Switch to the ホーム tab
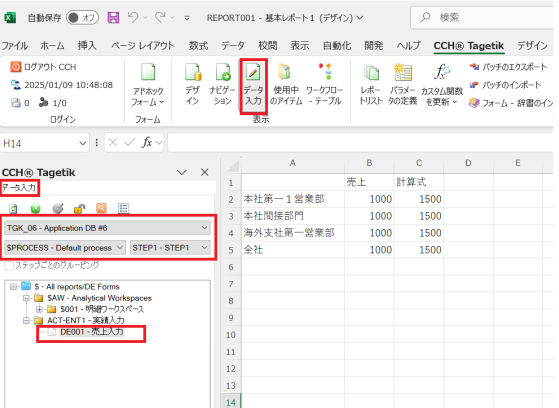Viewport: 559px width, 408px height. click(x=52, y=46)
